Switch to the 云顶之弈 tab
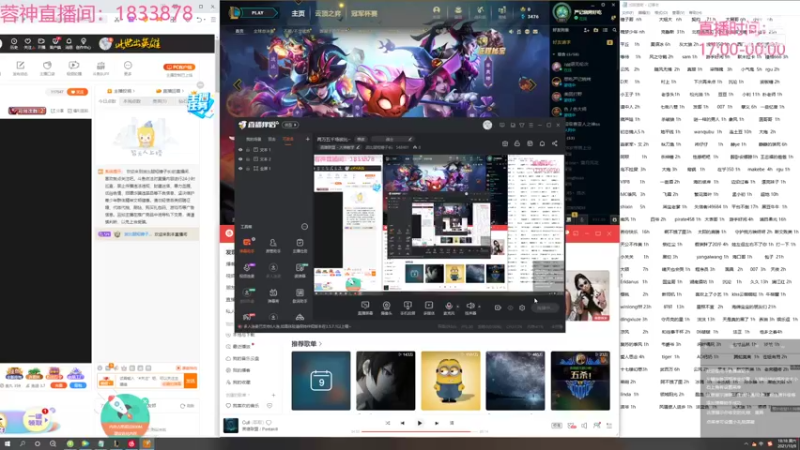Image resolution: width=800 pixels, height=450 pixels. click(328, 13)
